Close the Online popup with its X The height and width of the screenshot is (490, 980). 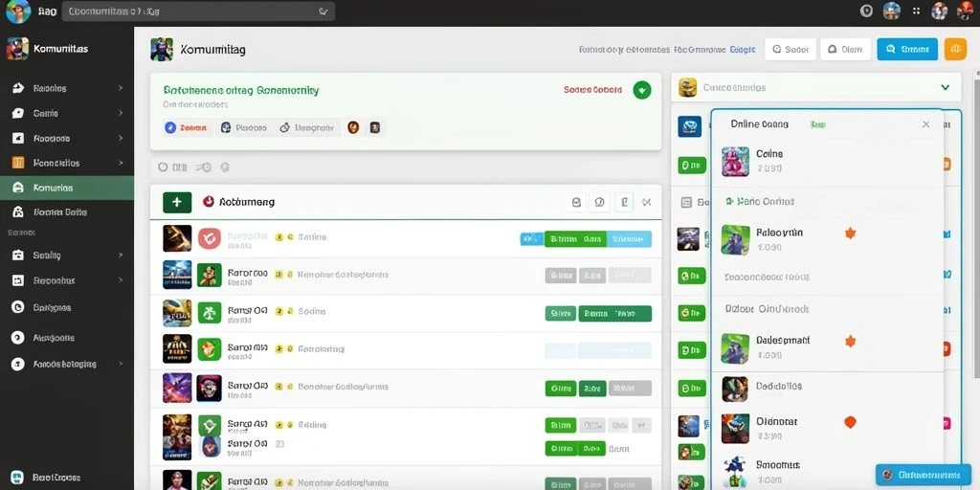coord(925,124)
